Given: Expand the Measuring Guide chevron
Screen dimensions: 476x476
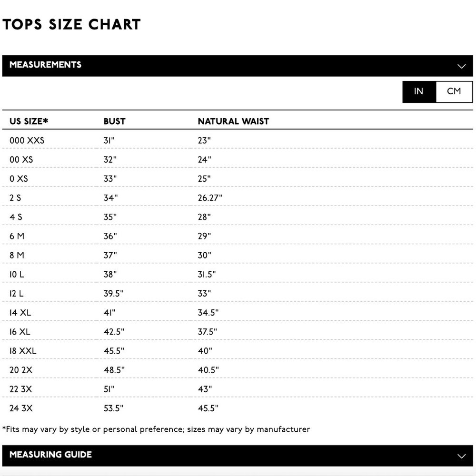Looking at the screenshot, I should click(461, 456).
